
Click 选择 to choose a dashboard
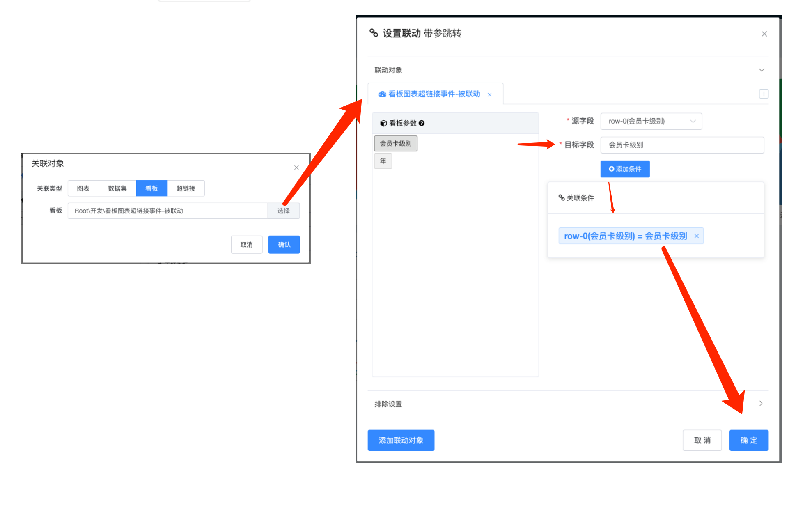point(283,211)
